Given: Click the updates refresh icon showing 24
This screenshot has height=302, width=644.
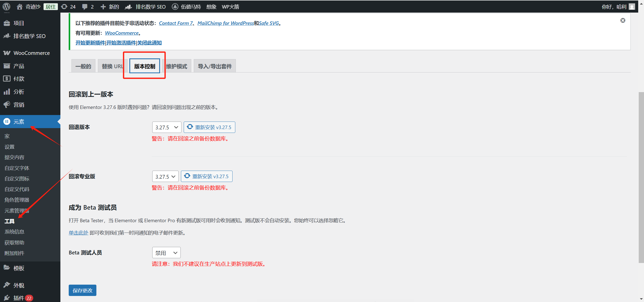Looking at the screenshot, I should click(64, 6).
